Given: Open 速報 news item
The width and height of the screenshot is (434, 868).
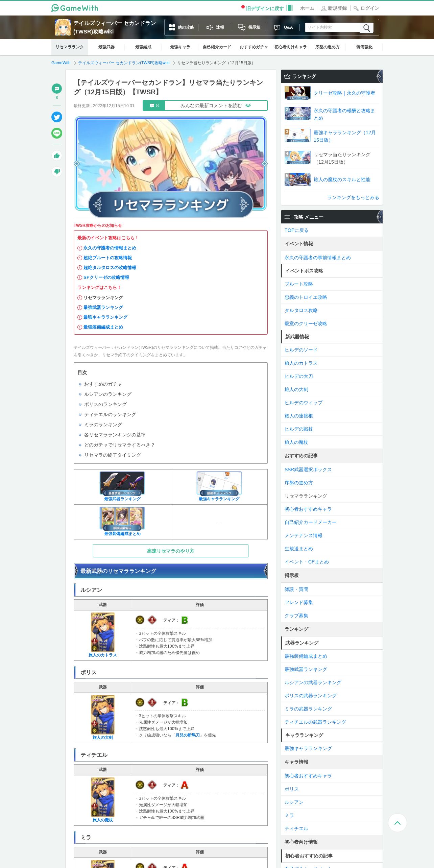Looking at the screenshot, I should (x=215, y=27).
